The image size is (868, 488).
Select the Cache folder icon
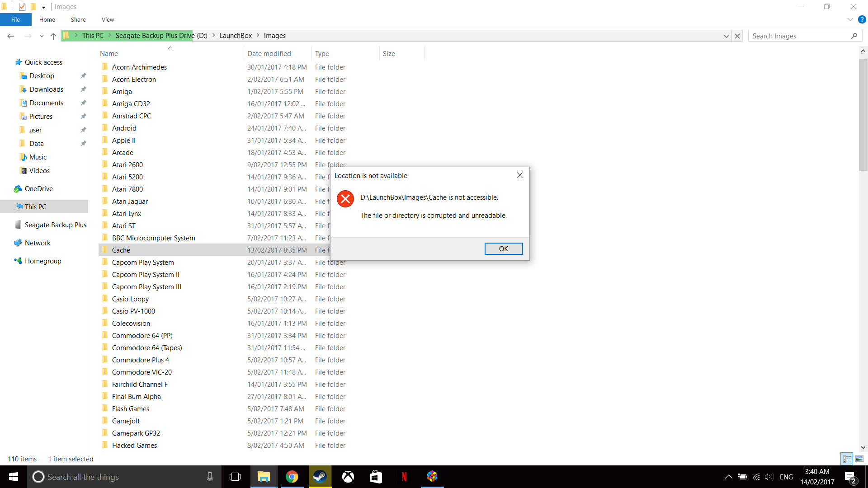coord(105,250)
